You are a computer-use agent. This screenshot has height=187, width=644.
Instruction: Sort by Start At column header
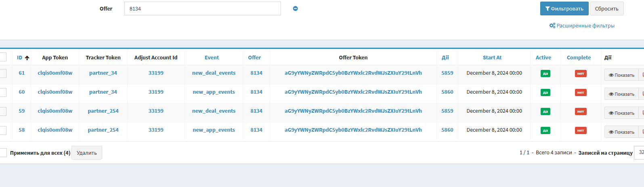tap(492, 57)
